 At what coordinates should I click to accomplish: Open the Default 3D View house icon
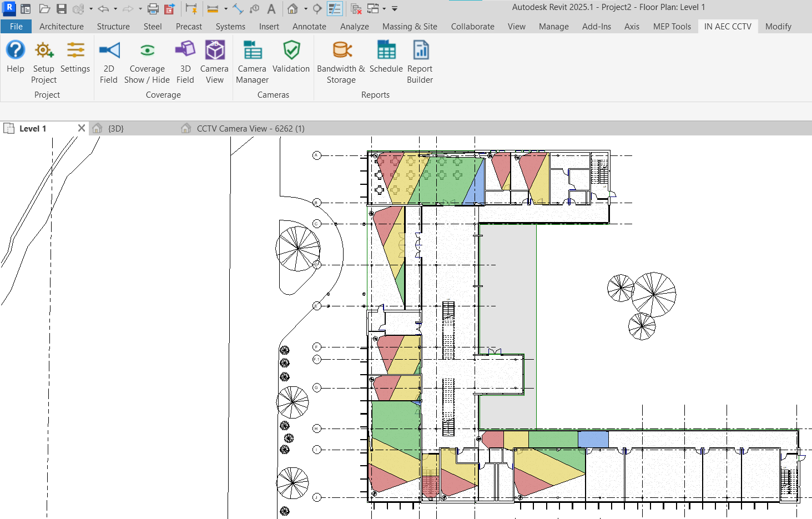coord(292,9)
